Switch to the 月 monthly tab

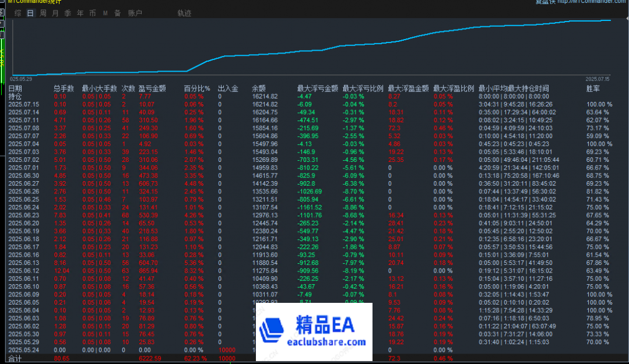click(x=55, y=13)
